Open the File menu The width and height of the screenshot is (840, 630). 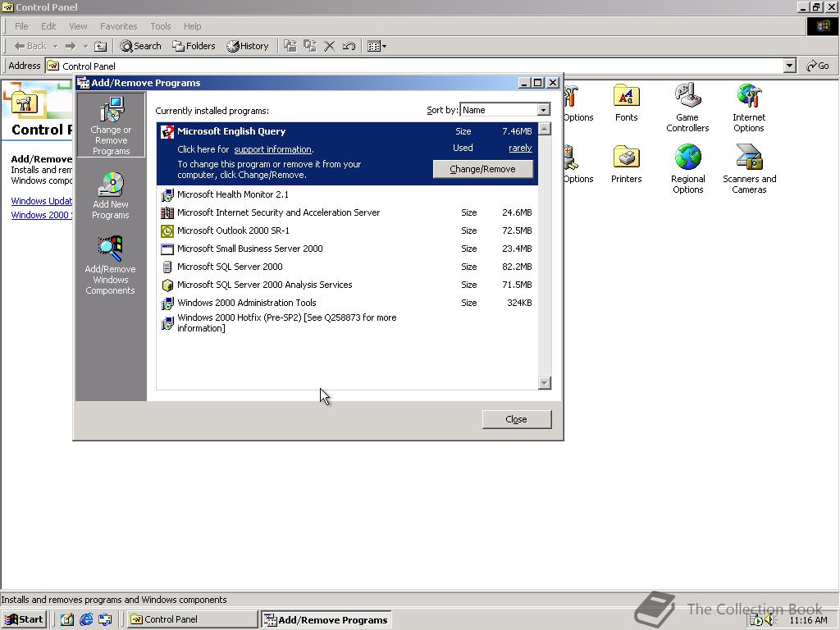click(21, 26)
